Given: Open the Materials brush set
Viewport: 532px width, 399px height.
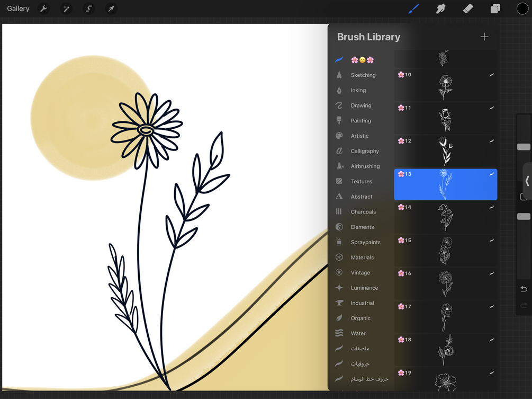Looking at the screenshot, I should pyautogui.click(x=362, y=258).
